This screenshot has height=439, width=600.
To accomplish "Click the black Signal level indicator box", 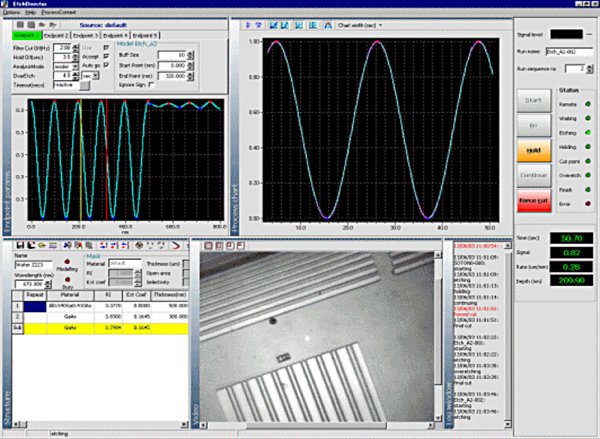I will point(566,34).
